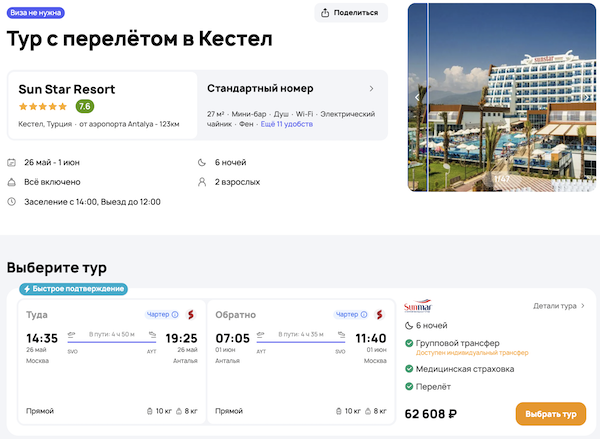This screenshot has width=600, height=439.
Task: Click the hotel five-star rating icons
Action: tap(43, 106)
